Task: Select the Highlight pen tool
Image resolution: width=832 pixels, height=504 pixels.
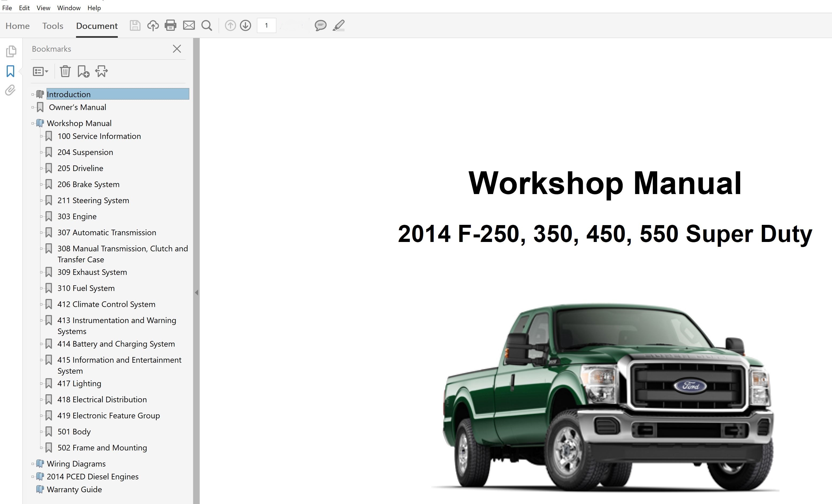Action: [x=339, y=25]
